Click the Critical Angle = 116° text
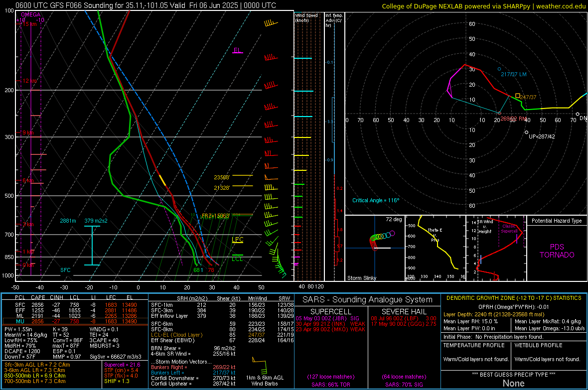 pyautogui.click(x=376, y=200)
